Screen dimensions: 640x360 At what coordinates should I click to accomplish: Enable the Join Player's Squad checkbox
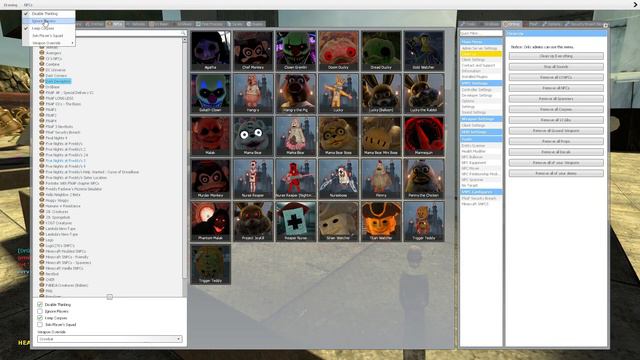[x=40, y=324]
